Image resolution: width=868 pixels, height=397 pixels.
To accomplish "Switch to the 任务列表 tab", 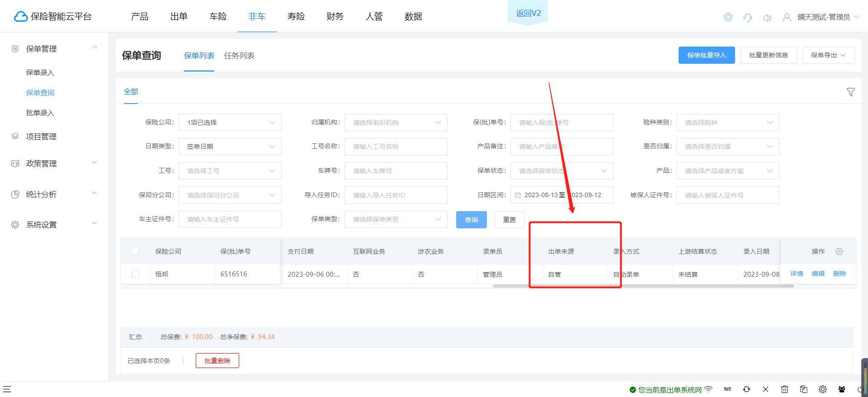I will [239, 56].
